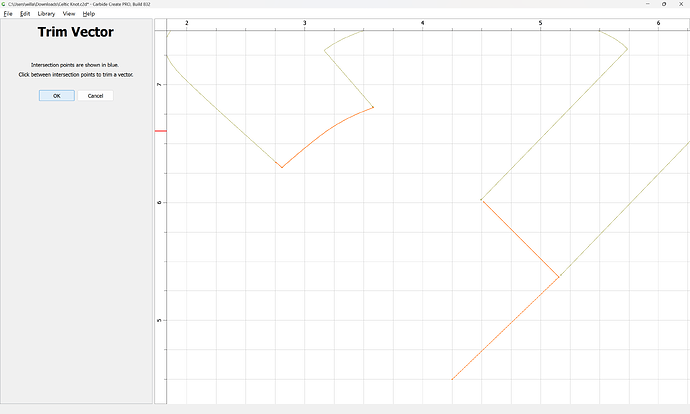Screen dimensions: 690x414
Task: Trim the short orange diagonal segment at right
Action: 520,238
